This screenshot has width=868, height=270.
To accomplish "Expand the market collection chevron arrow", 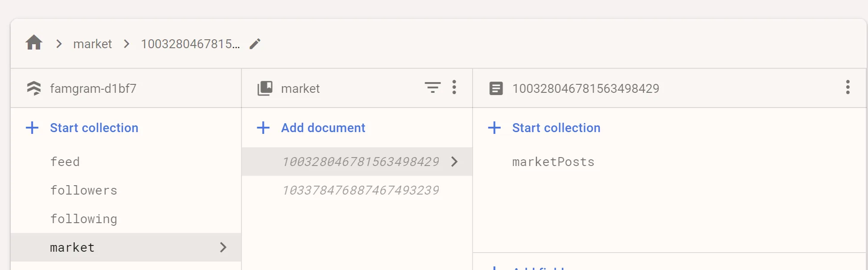I will tap(223, 247).
